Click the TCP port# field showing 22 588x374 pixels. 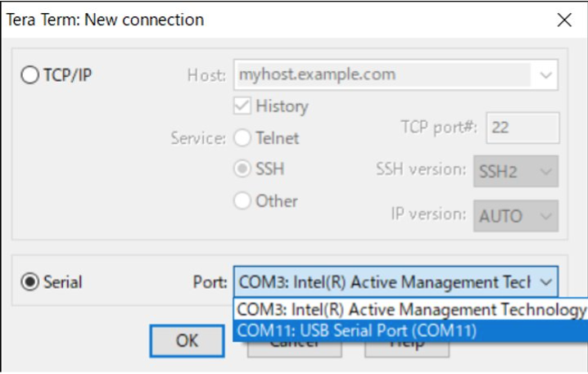pos(522,128)
